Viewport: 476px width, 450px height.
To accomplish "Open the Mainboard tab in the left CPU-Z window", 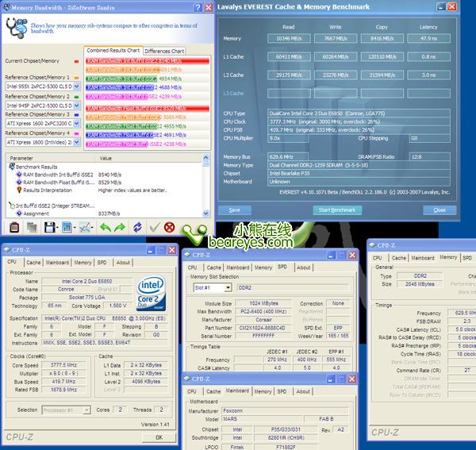I will click(57, 263).
